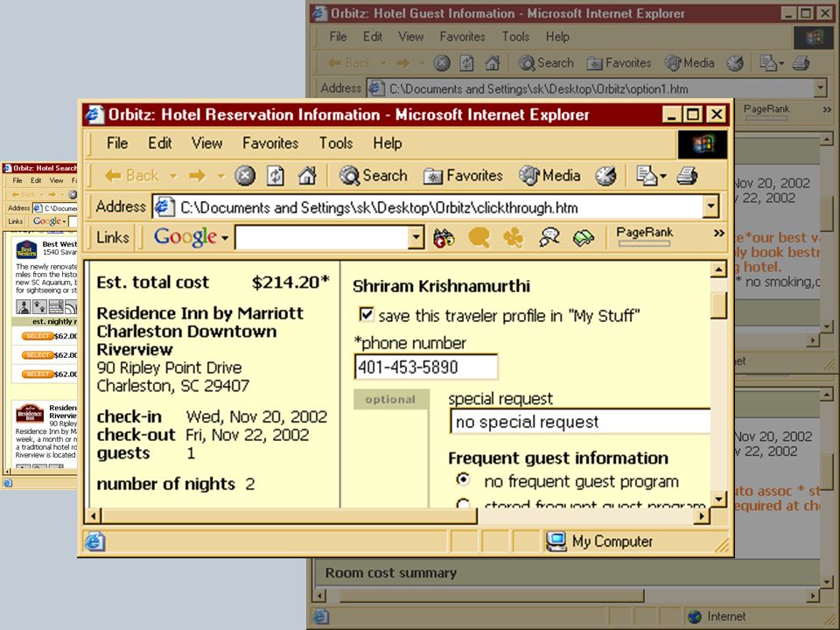Expand toolbar overflow chevron in Hotel Guest window
This screenshot has height=630, width=840.
point(827,109)
